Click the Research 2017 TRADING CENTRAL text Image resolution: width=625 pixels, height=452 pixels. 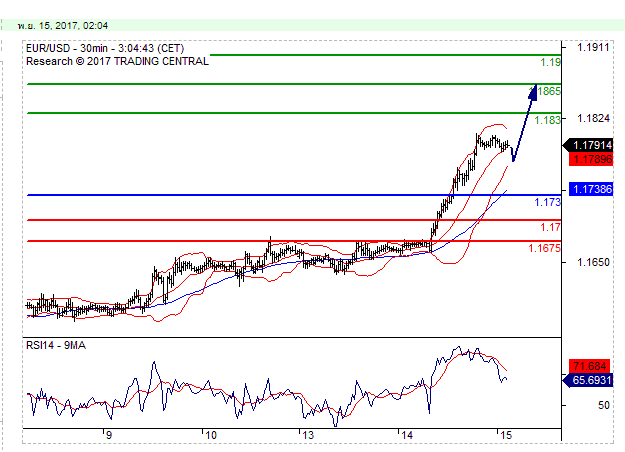coord(118,61)
